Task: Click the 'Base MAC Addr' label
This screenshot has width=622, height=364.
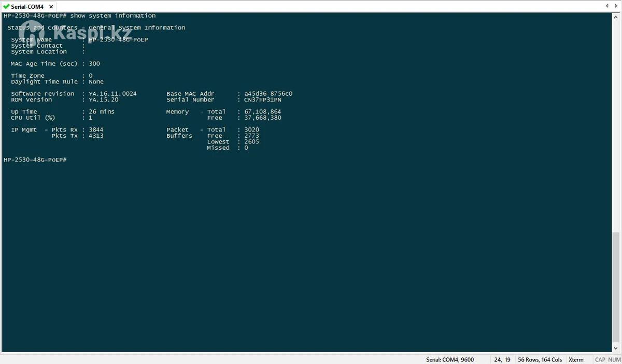Action: (x=190, y=94)
